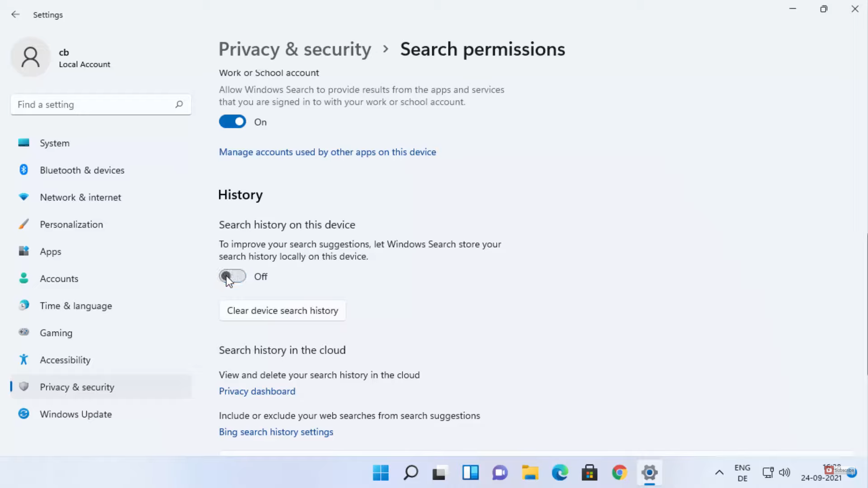Open the Privacy dashboard link
The width and height of the screenshot is (868, 488).
point(257,391)
